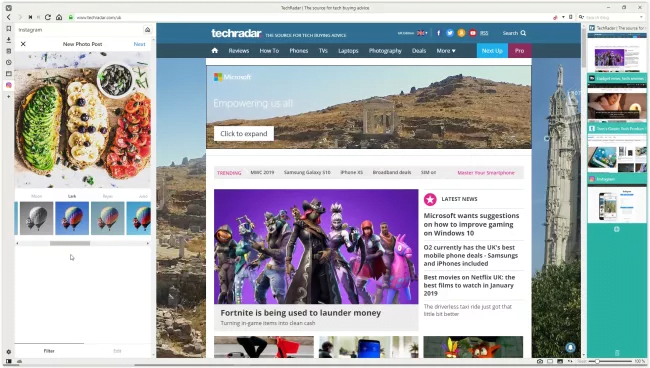Viewport: 650px width, 368px height.
Task: Open TechRadar YouTube channel icon
Action: pos(473,33)
